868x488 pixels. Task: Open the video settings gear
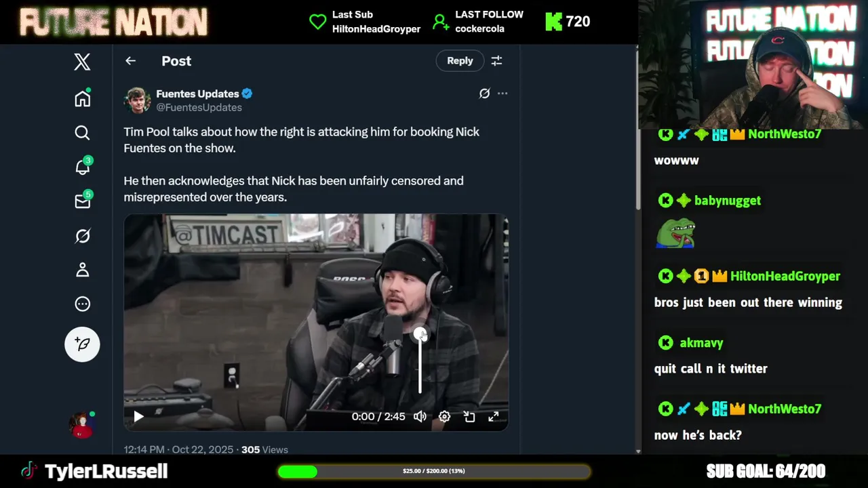pyautogui.click(x=444, y=417)
